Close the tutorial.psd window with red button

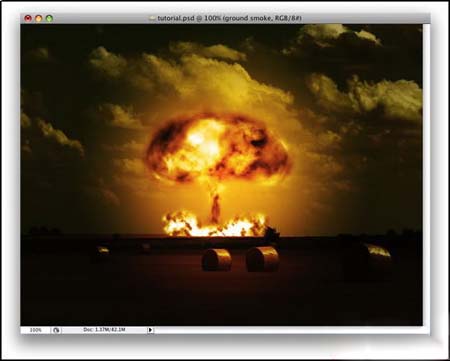(28, 18)
